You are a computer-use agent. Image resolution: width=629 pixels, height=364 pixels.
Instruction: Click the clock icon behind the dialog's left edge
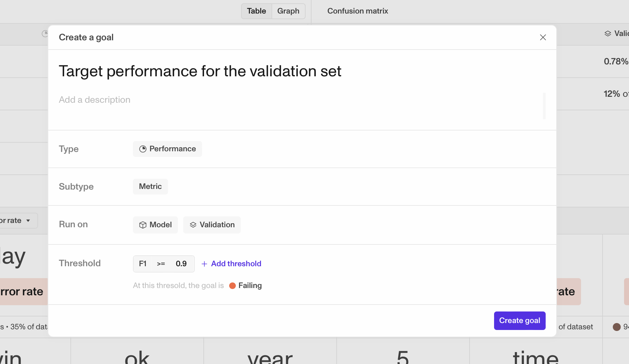click(x=45, y=34)
